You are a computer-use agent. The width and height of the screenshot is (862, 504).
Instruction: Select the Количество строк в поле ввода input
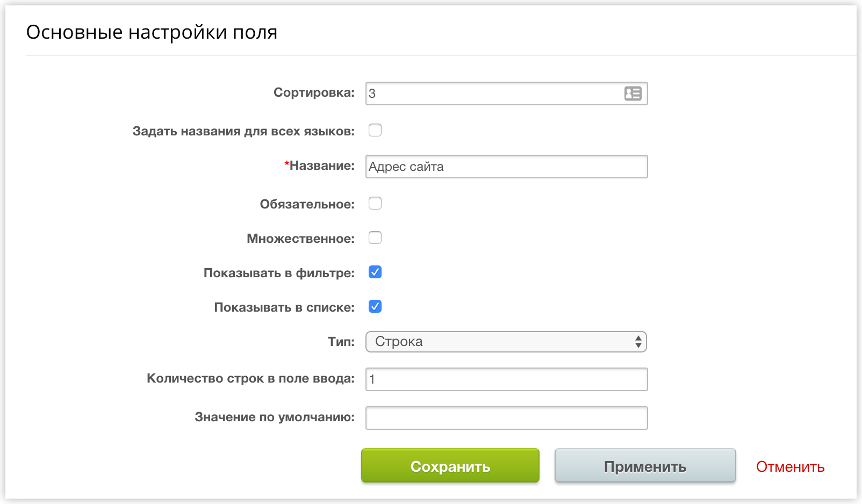[506, 379]
